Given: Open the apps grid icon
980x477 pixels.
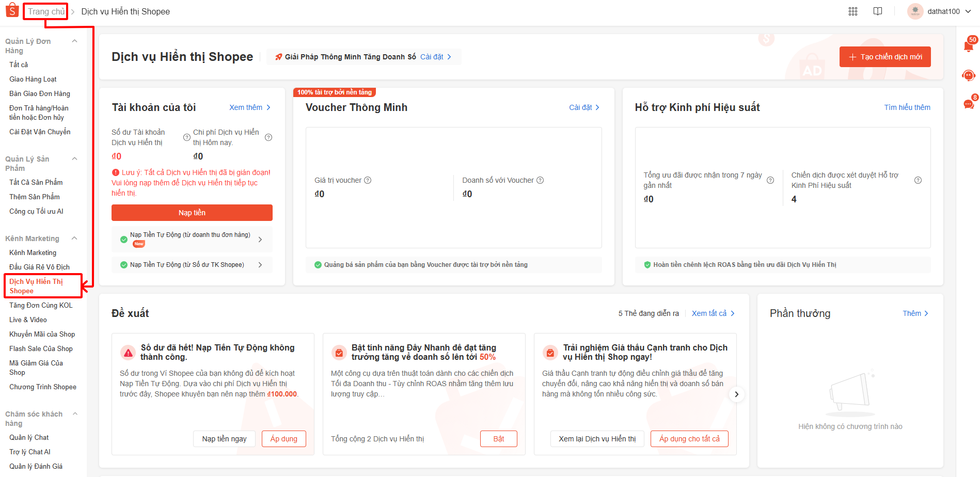Looking at the screenshot, I should (852, 11).
